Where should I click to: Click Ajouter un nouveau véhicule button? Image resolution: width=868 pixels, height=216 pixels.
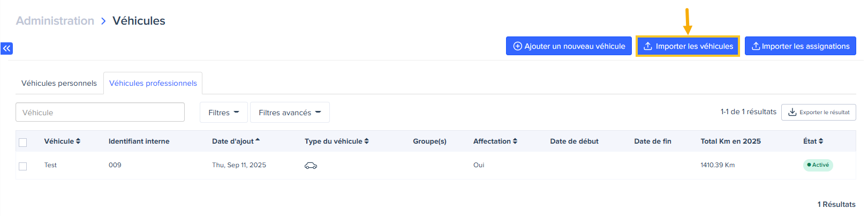[x=569, y=46]
